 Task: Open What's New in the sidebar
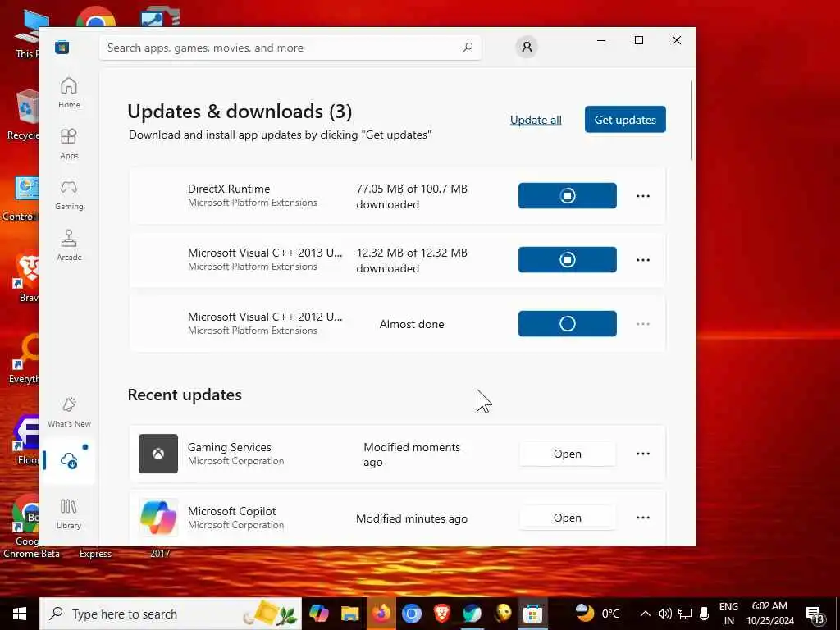click(69, 412)
